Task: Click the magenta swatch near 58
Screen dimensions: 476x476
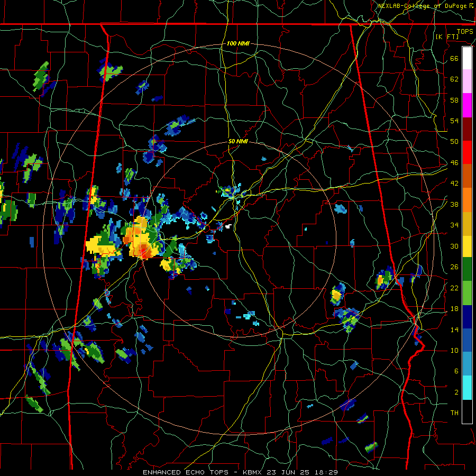Action: [467, 105]
